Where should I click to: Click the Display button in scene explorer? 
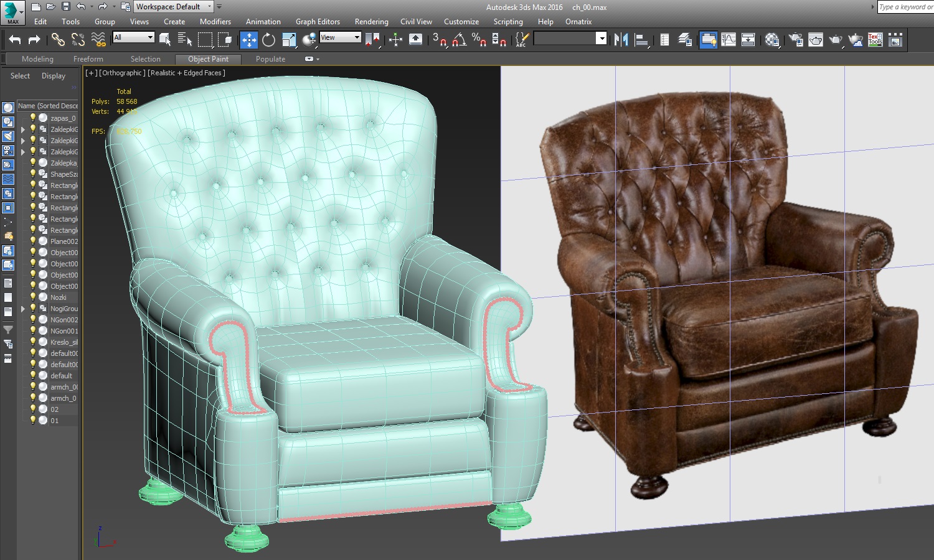pos(54,76)
